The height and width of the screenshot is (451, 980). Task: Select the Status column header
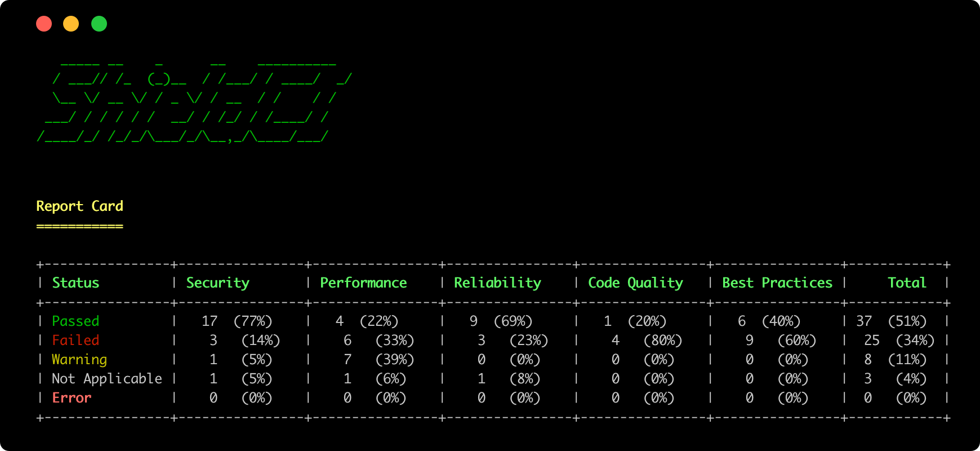(x=75, y=283)
